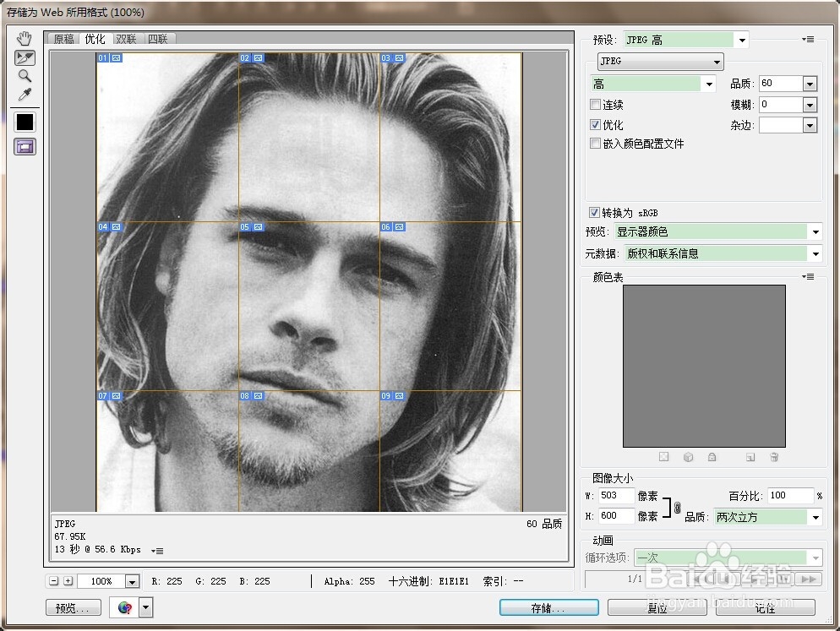Select slice 04 badge

point(109,227)
